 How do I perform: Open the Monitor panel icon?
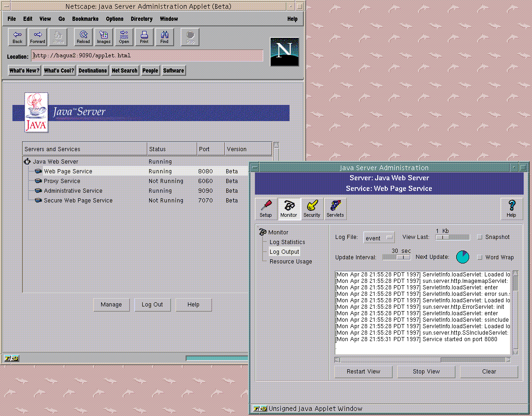289,208
